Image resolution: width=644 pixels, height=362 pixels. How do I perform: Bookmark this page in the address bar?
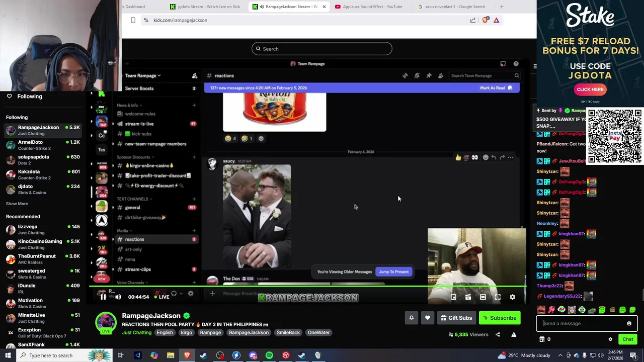[133, 20]
